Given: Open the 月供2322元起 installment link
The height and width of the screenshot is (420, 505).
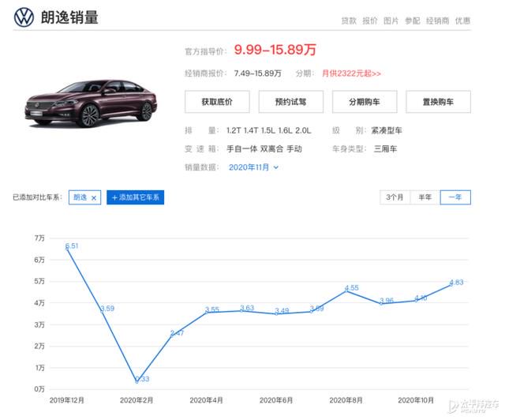Looking at the screenshot, I should click(351, 73).
